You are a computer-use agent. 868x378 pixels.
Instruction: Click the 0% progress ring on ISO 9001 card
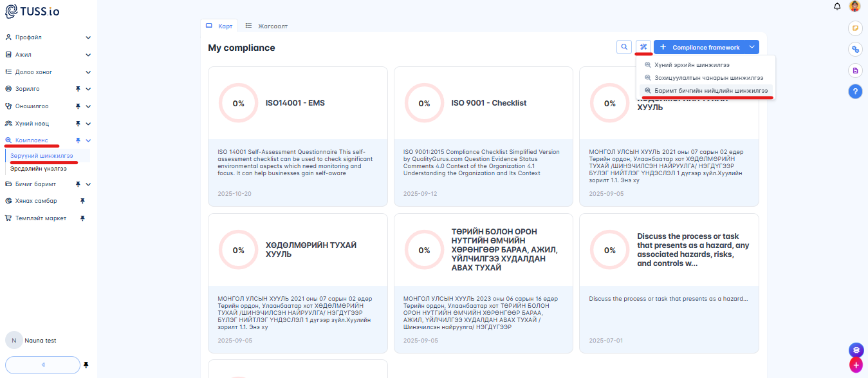point(424,103)
